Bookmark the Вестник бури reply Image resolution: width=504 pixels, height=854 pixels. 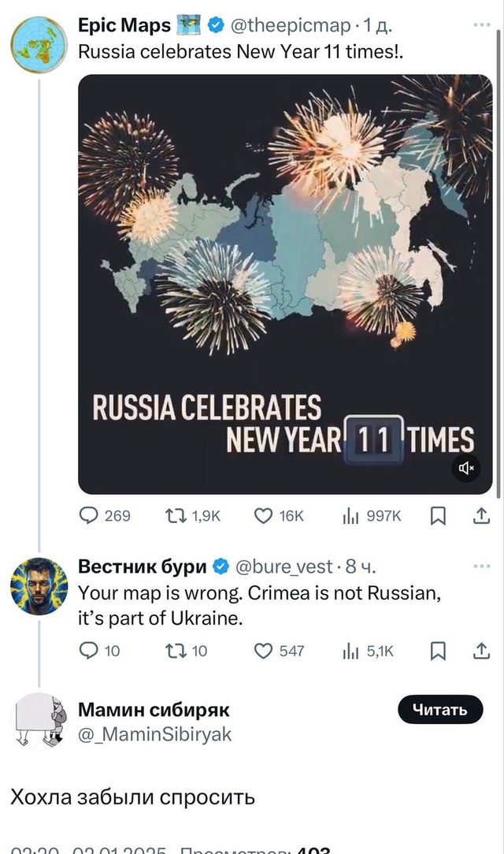[x=438, y=651]
